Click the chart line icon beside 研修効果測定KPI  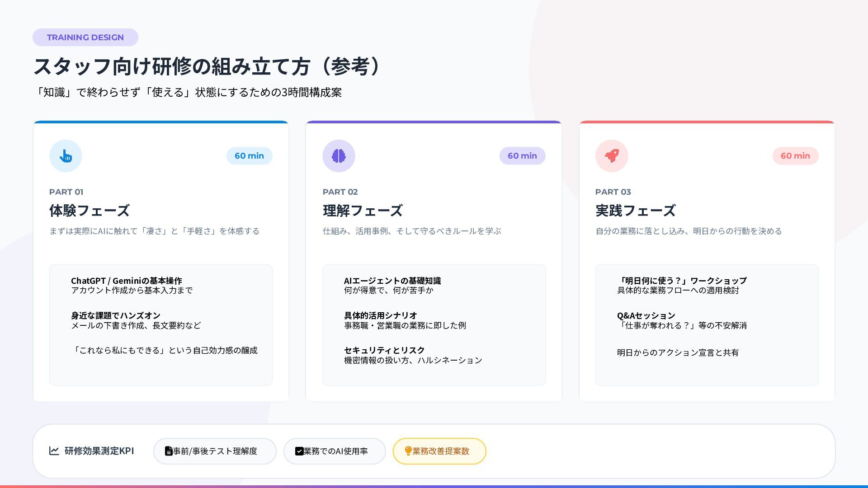[x=54, y=451]
